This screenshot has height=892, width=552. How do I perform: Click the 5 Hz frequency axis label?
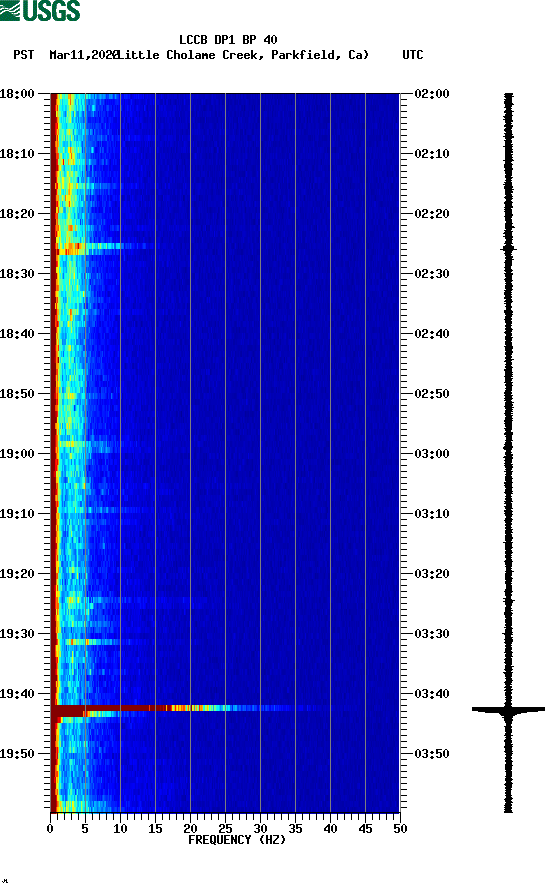pos(85,829)
